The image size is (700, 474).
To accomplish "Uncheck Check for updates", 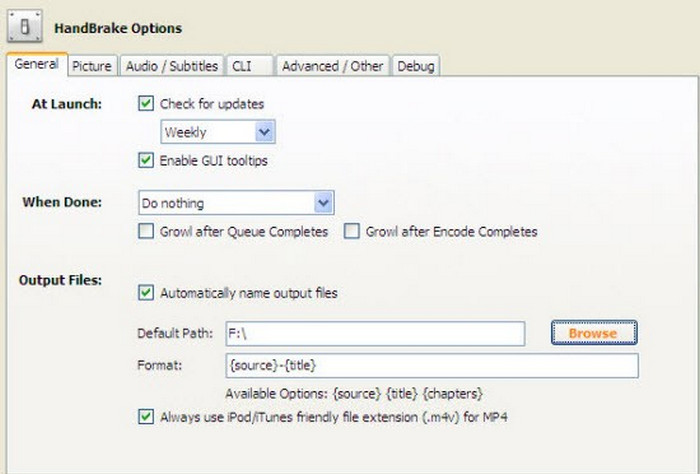I will click(146, 104).
